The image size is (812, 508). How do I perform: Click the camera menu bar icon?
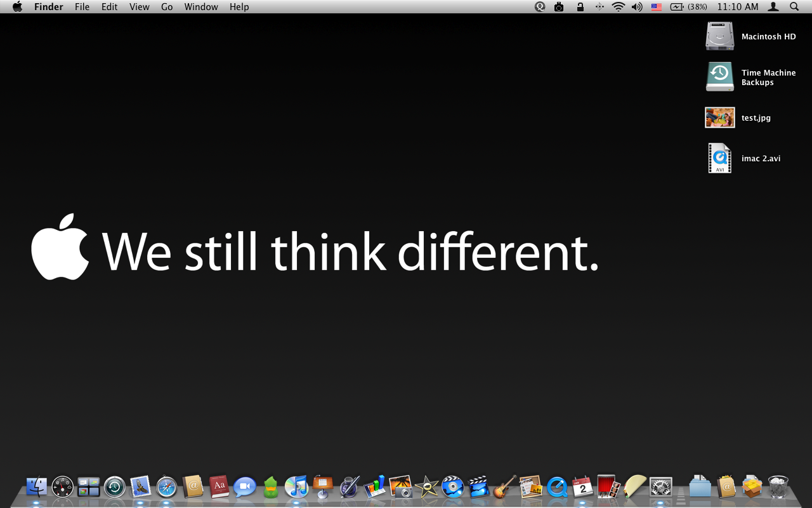559,7
